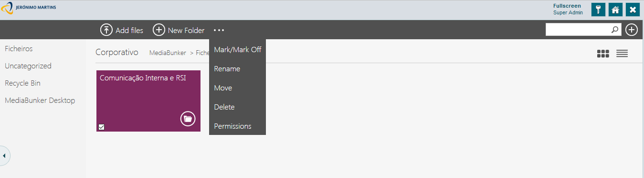This screenshot has width=644, height=178.
Task: Open Recycle Bin in sidebar
Action: 22,83
